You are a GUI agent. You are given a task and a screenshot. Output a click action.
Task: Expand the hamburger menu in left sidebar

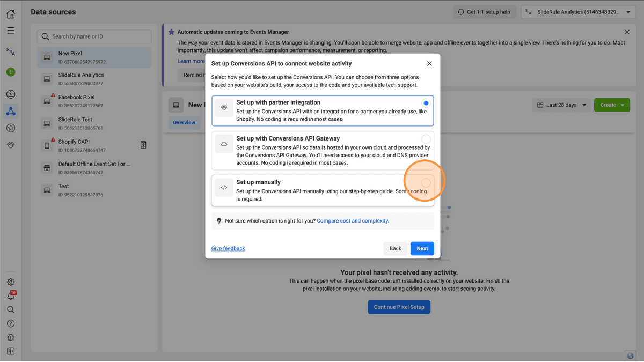[11, 31]
